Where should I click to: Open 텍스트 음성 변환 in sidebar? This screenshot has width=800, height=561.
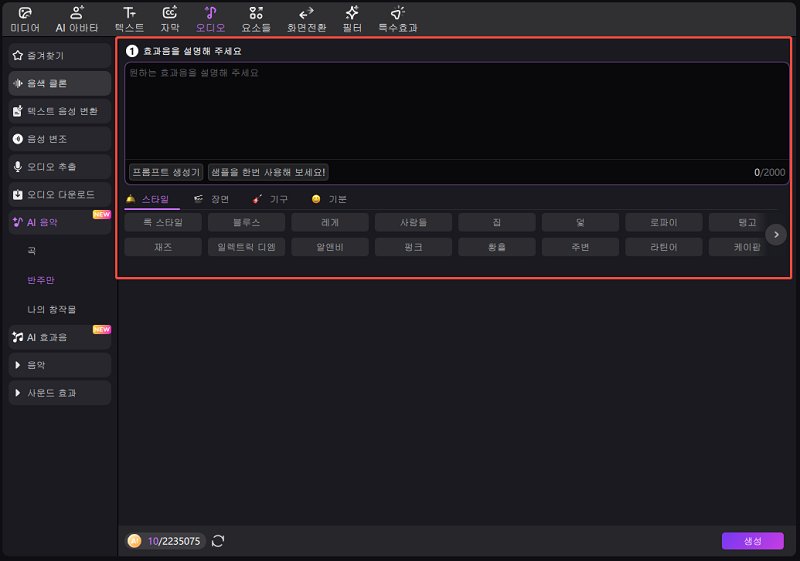[60, 111]
